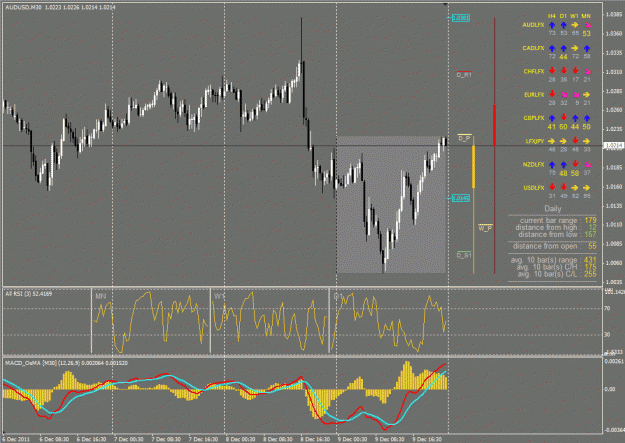The width and height of the screenshot is (625, 443).
Task: Click the All RSI (3) indicator label
Action: 28,294
